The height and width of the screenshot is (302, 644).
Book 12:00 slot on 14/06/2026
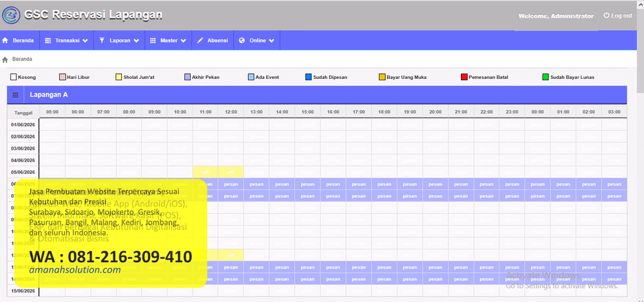(231, 279)
